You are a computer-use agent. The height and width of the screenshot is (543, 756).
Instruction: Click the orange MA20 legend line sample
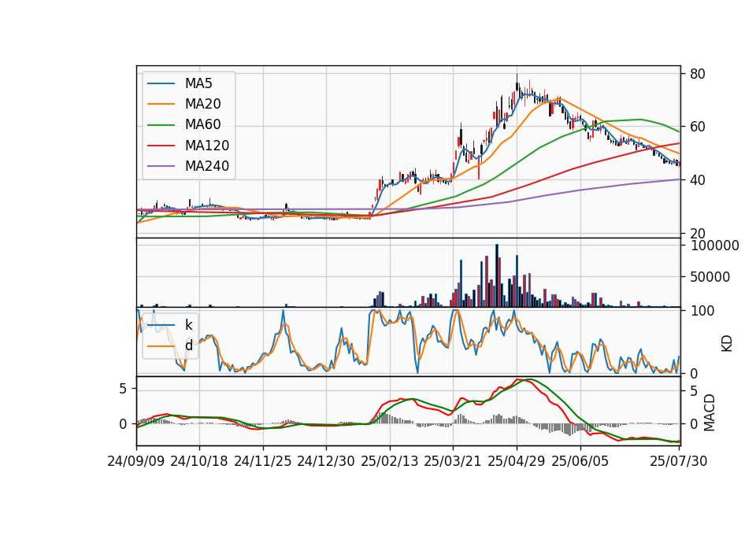pos(161,104)
